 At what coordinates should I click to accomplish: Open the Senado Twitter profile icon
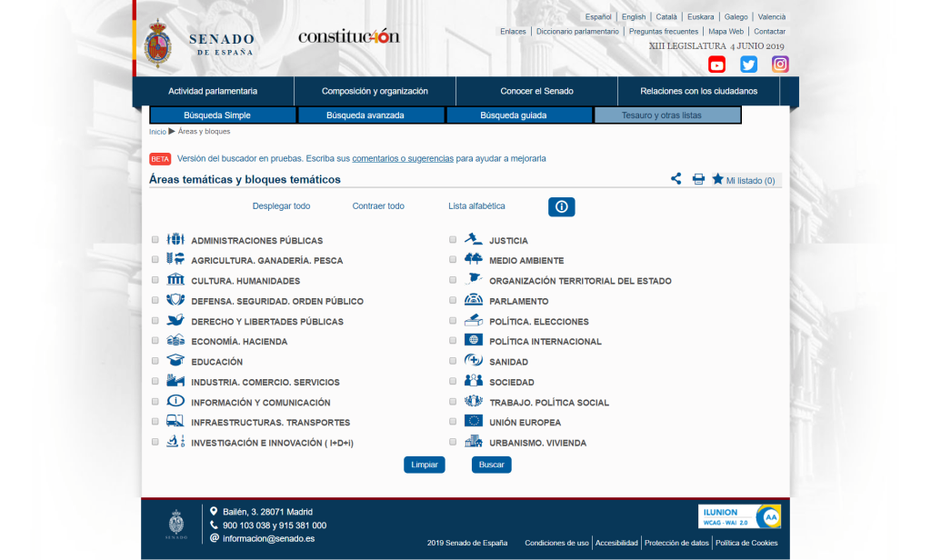748,65
